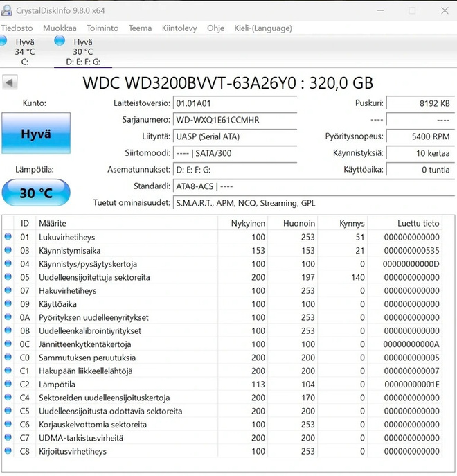Select threshold 140 in Uudelleensijoitettuja sektoreita row
This screenshot has width=457, height=476.
pos(358,277)
